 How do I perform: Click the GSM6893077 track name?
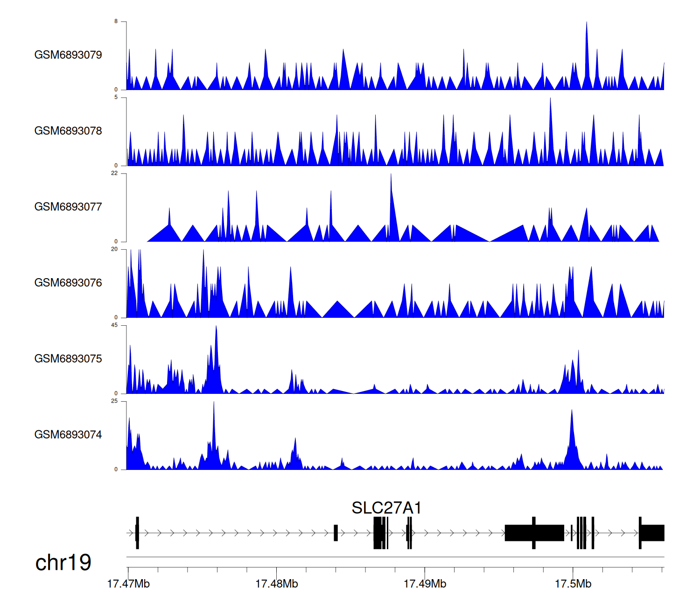[x=68, y=207]
